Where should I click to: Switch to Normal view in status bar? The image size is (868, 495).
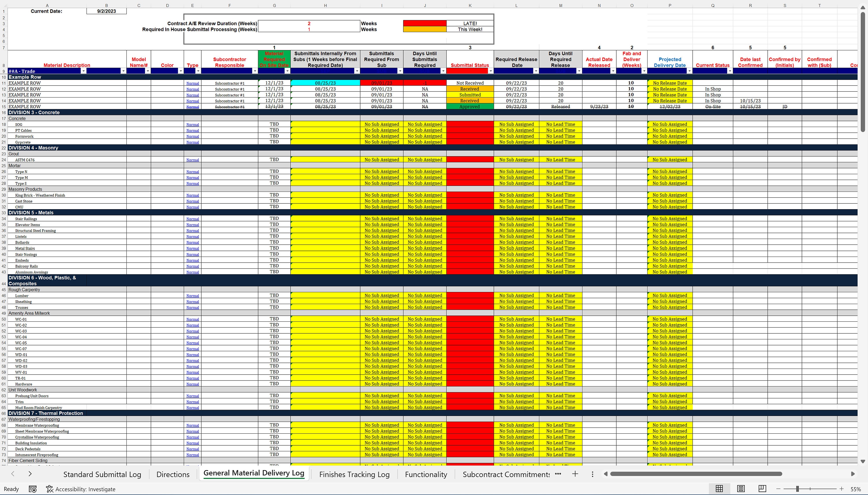pos(719,489)
